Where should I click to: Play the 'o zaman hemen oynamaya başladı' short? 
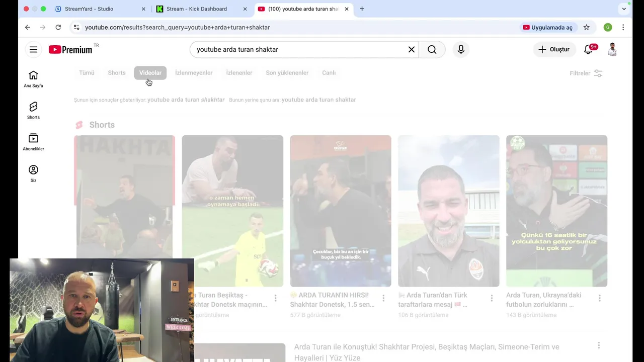coord(232,211)
